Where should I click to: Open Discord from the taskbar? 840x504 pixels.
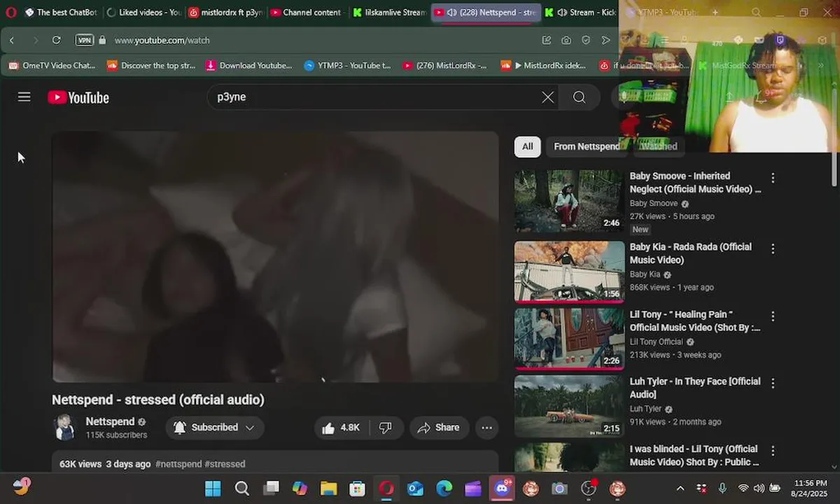point(502,488)
